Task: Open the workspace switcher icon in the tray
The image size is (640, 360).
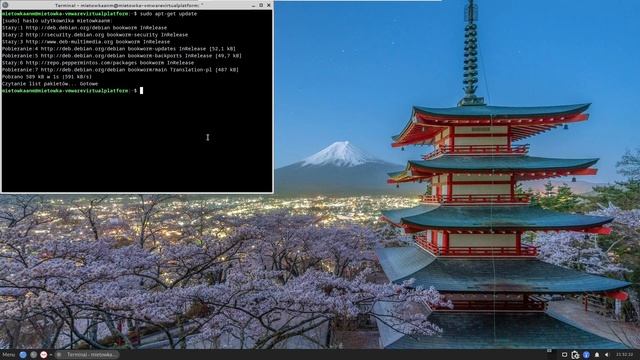Action: pyautogui.click(x=549, y=350)
